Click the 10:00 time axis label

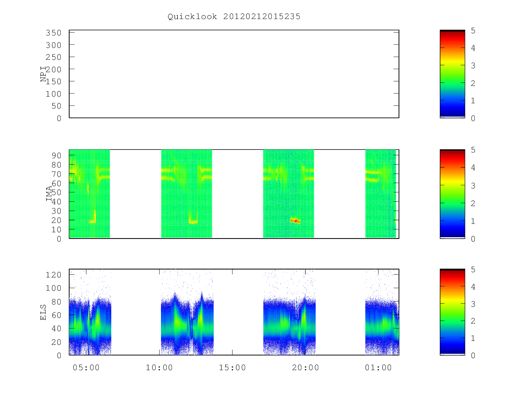point(159,368)
